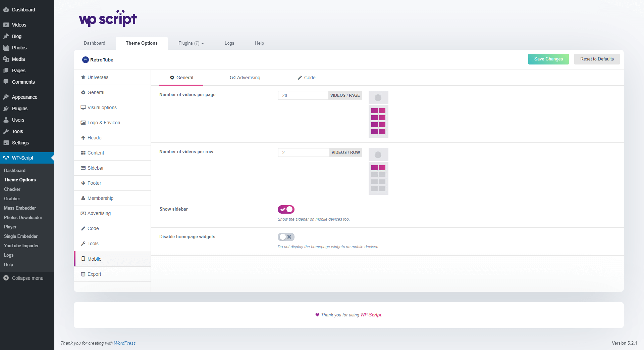Viewport: 644px width, 350px height.
Task: Focus the videos per row input field
Action: tap(304, 152)
